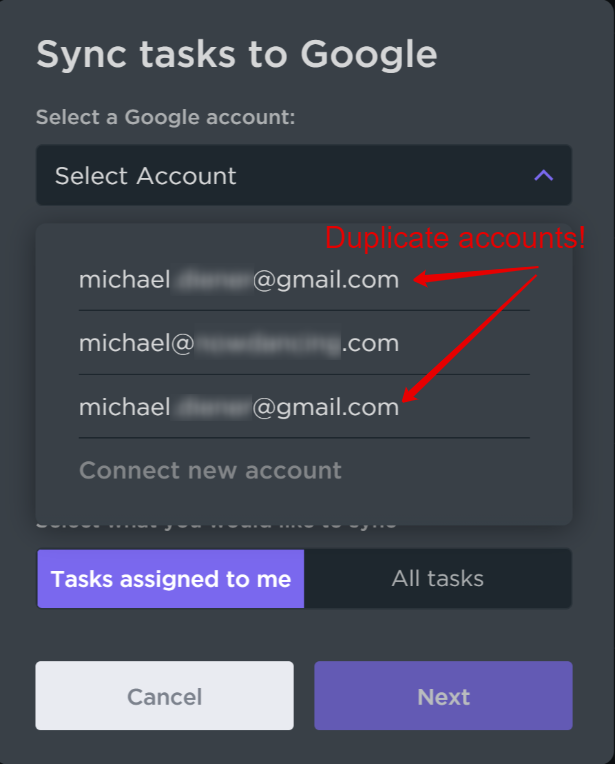This screenshot has width=615, height=764.
Task: Choose the first michael gmail.com account
Action: [304, 279]
